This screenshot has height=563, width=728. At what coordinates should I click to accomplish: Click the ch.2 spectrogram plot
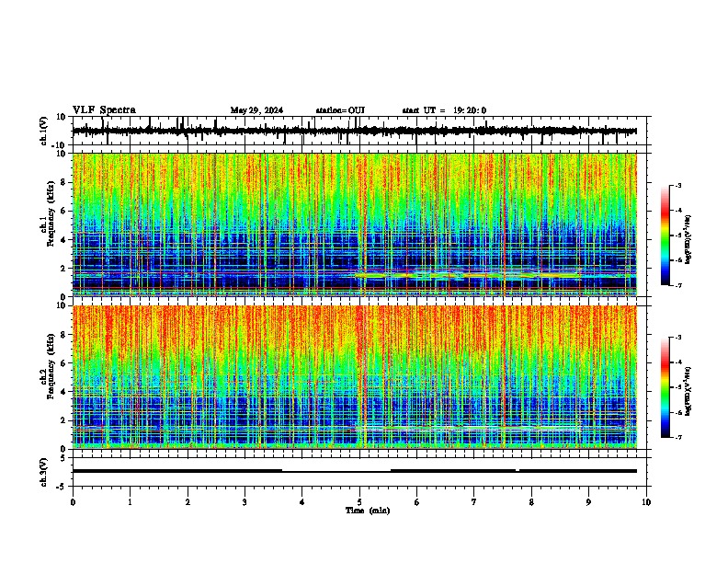[355, 377]
